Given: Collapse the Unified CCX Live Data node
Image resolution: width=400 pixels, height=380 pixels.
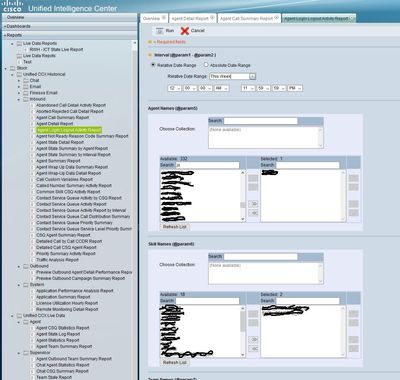Looking at the screenshot, I should click(x=12, y=316).
